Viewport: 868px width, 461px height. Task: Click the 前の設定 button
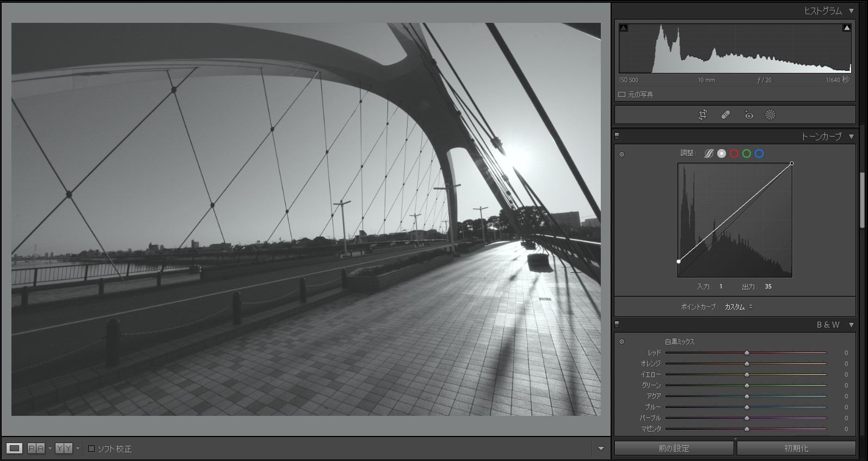[674, 448]
